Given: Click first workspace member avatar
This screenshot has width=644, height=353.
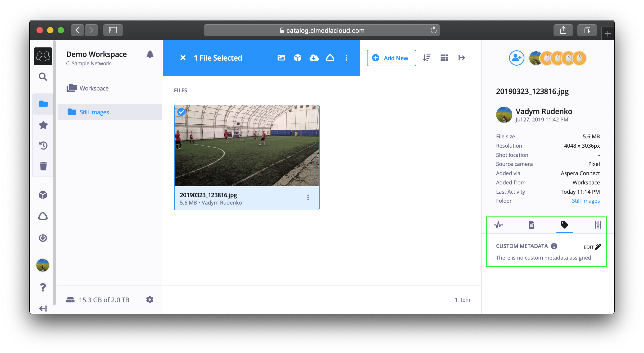Looking at the screenshot, I should pyautogui.click(x=536, y=58).
